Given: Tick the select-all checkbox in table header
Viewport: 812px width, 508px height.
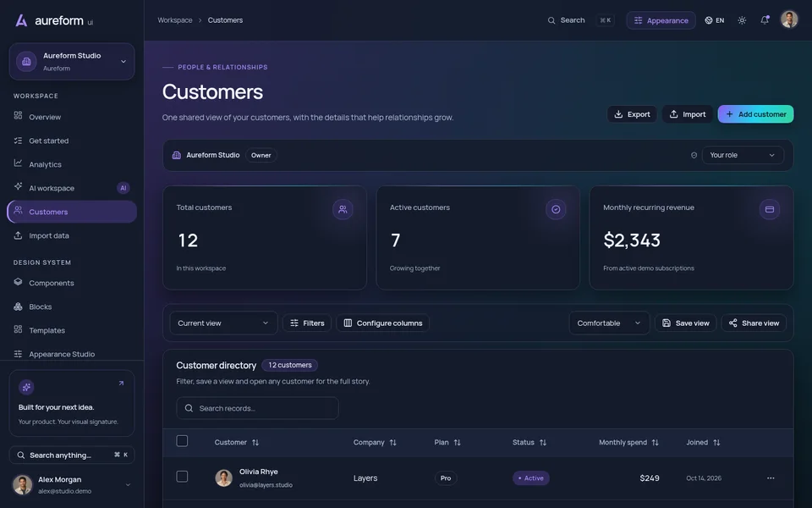Looking at the screenshot, I should (x=182, y=441).
